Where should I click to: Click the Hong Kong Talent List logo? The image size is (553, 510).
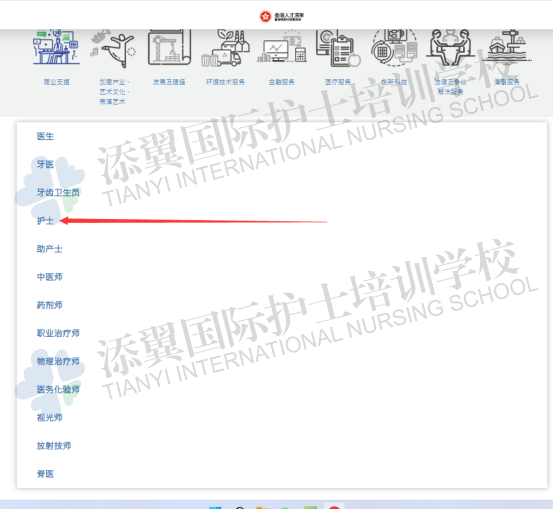pos(281,16)
